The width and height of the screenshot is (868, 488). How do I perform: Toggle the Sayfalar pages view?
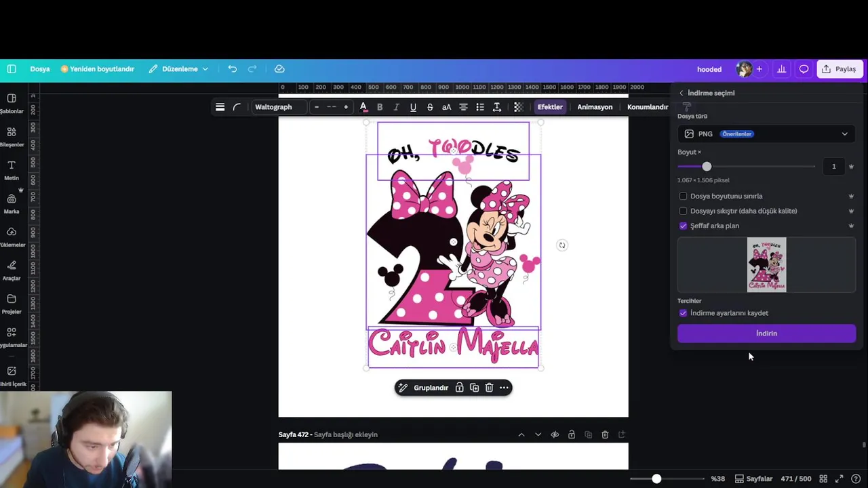[x=753, y=479]
